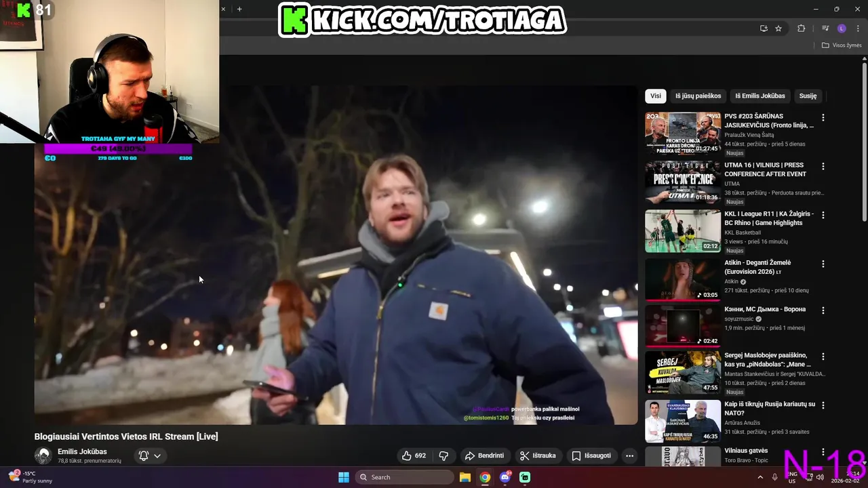Open the Atikin - Deganti Žemelė title
Image resolution: width=868 pixels, height=488 pixels.
(757, 267)
